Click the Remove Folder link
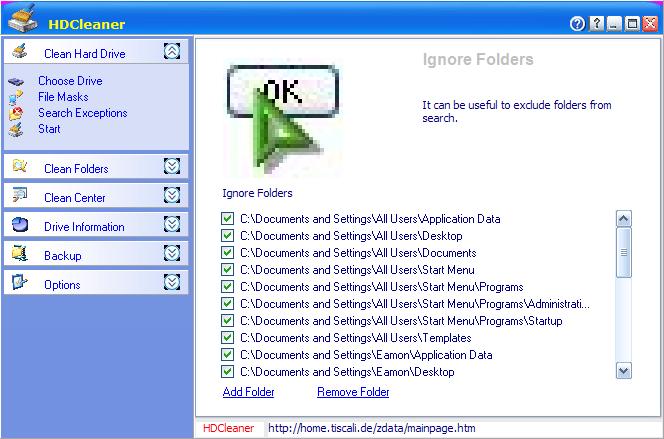664x439 pixels. click(353, 392)
